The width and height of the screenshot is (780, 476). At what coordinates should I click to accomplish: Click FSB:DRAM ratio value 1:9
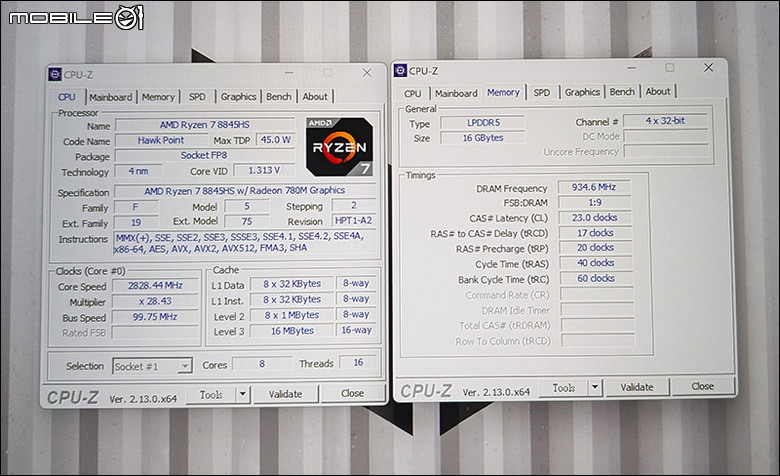coord(594,202)
